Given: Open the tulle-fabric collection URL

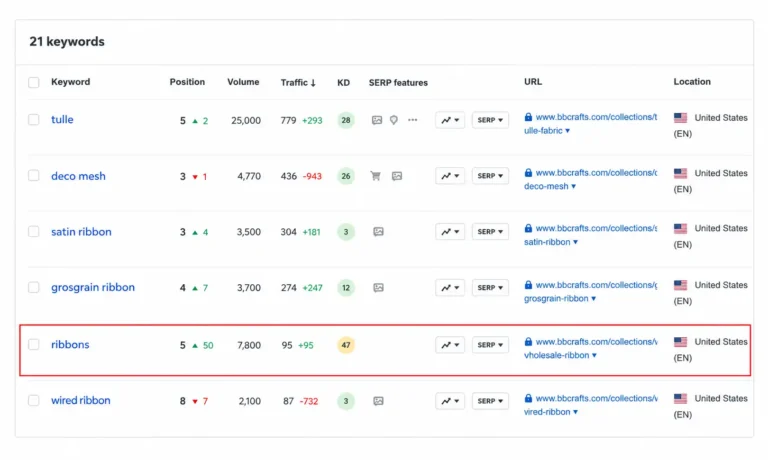Looking at the screenshot, I should [x=591, y=124].
